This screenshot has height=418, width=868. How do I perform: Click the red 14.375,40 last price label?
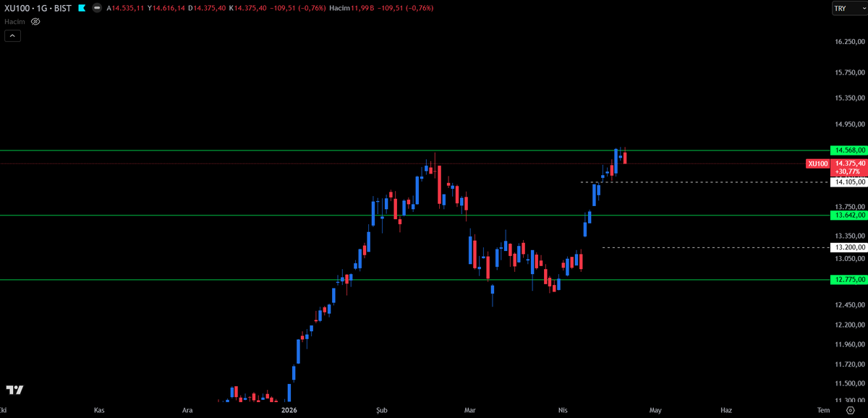[850, 164]
